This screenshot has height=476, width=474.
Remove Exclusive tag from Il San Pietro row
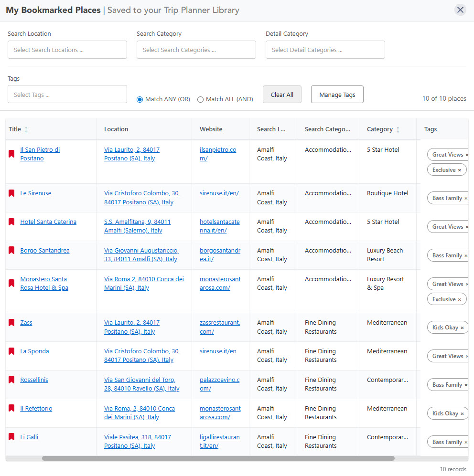click(460, 170)
